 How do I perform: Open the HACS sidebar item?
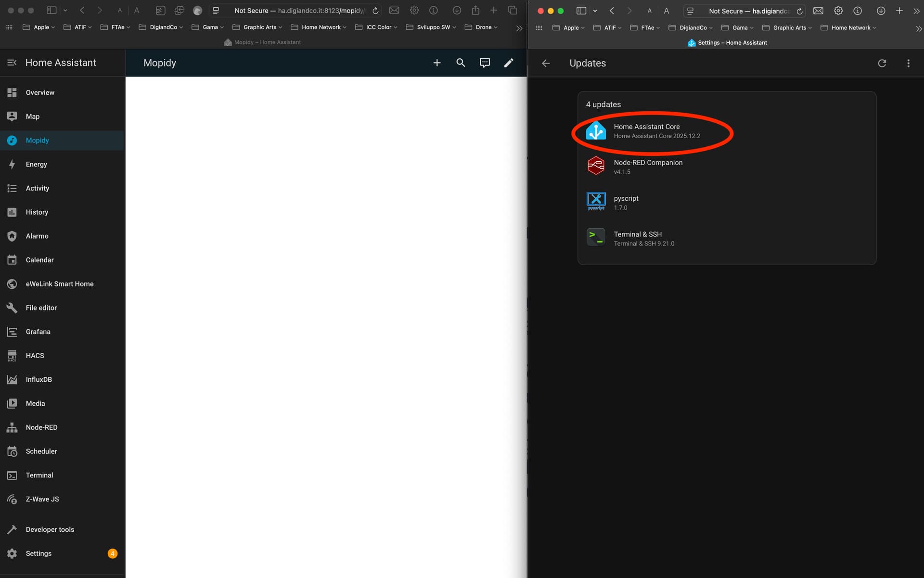pos(35,356)
